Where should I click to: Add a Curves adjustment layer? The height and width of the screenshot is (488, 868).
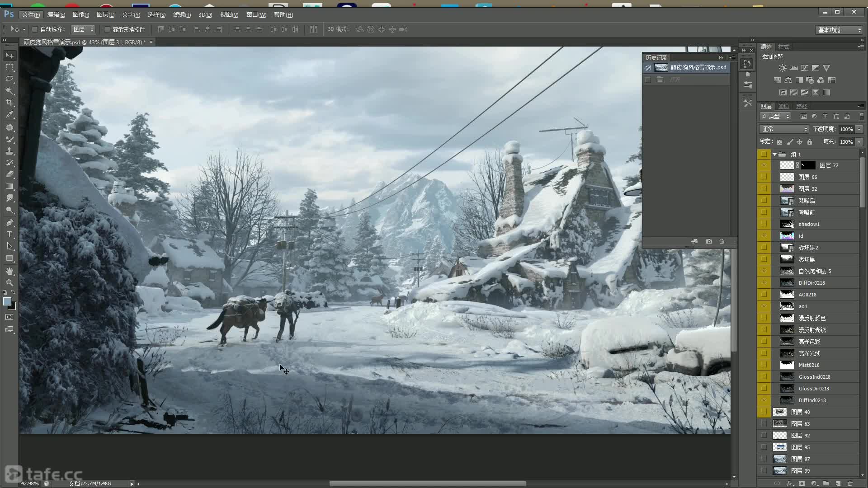[x=805, y=68]
